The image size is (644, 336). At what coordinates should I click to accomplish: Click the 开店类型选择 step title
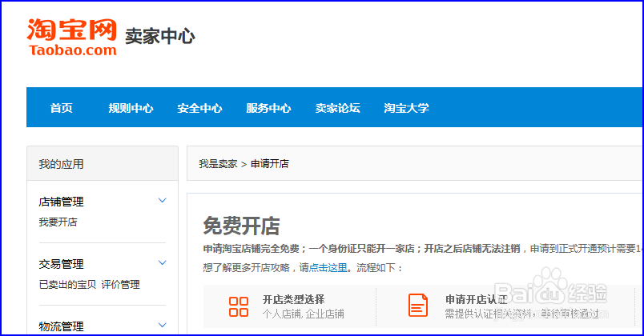[x=294, y=299]
